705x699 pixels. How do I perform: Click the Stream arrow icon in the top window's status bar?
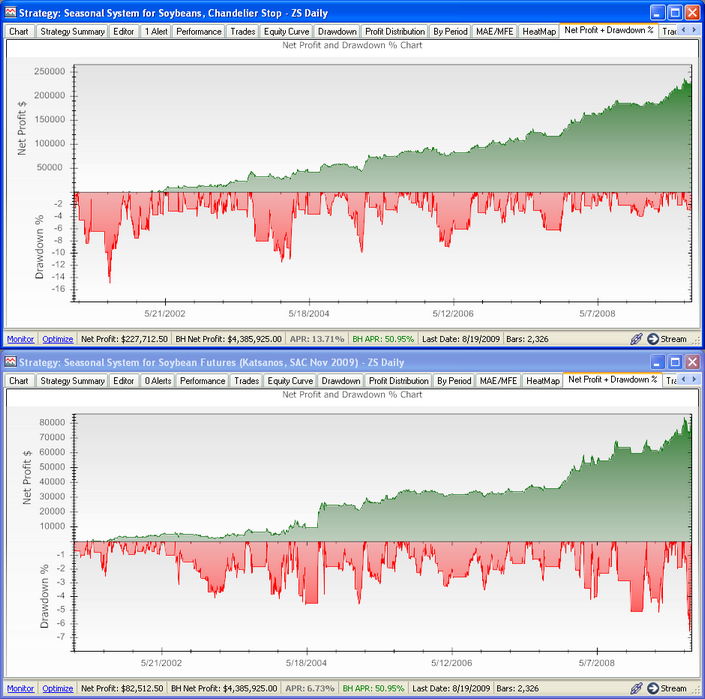(653, 339)
